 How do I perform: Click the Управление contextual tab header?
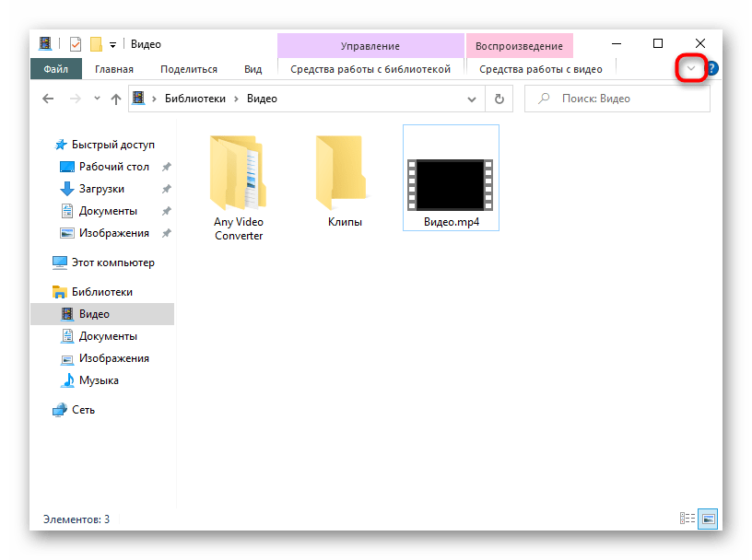point(370,46)
